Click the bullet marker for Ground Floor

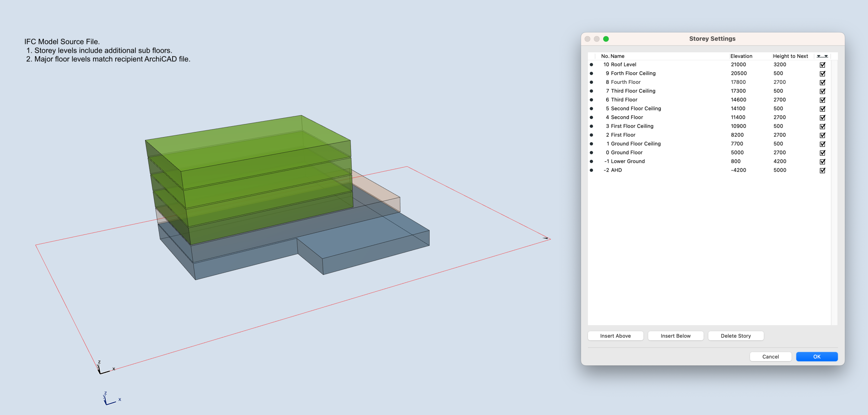click(x=591, y=153)
